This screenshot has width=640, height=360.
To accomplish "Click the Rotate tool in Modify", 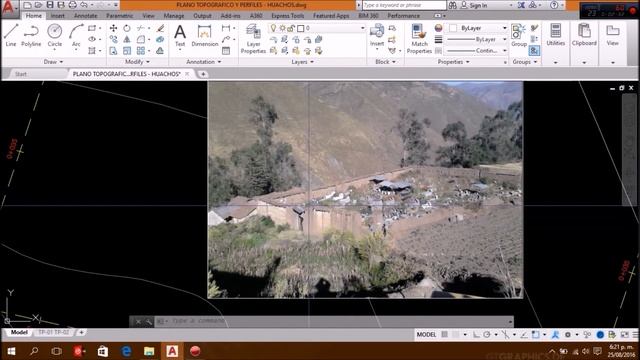I will [x=127, y=28].
